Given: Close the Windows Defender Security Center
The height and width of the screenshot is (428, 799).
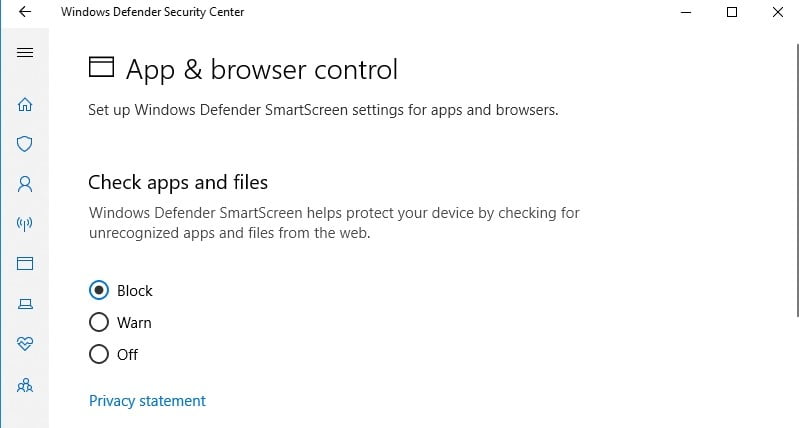Looking at the screenshot, I should tap(778, 12).
